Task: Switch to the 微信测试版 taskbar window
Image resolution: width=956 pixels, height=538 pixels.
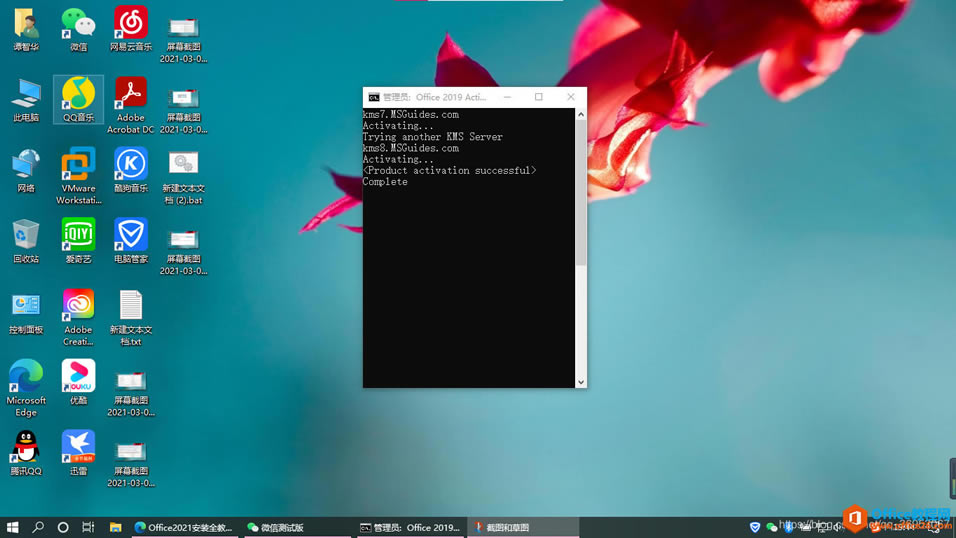Action: click(298, 527)
